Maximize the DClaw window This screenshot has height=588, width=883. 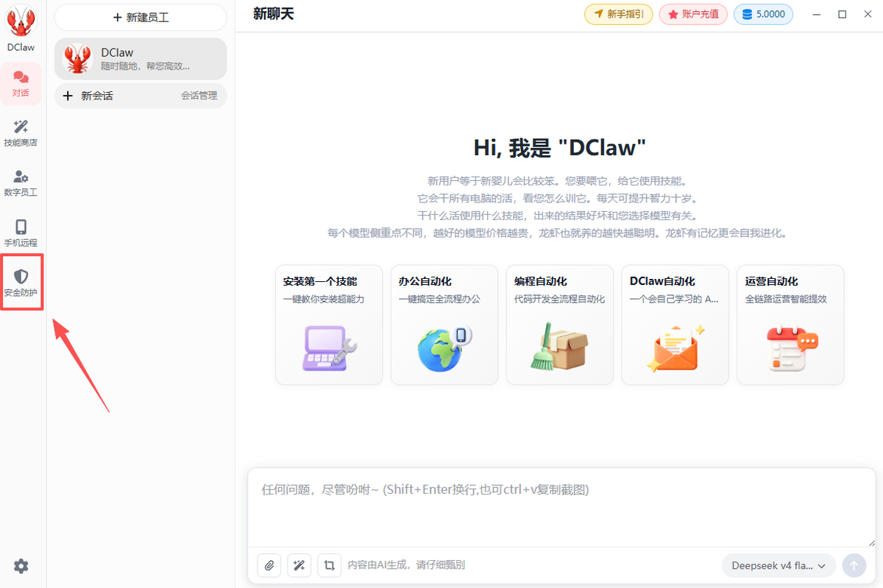click(x=843, y=14)
